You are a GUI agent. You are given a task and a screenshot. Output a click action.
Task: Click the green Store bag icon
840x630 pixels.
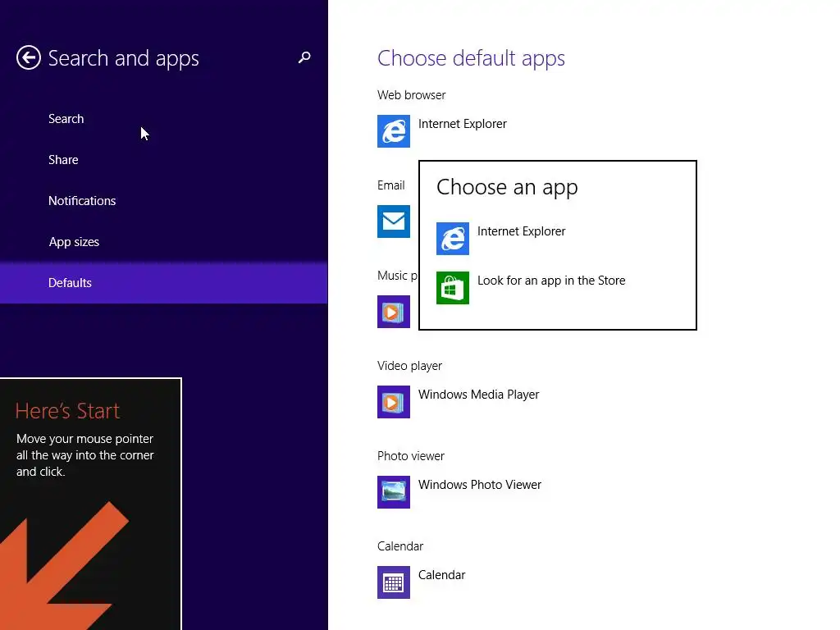(452, 288)
